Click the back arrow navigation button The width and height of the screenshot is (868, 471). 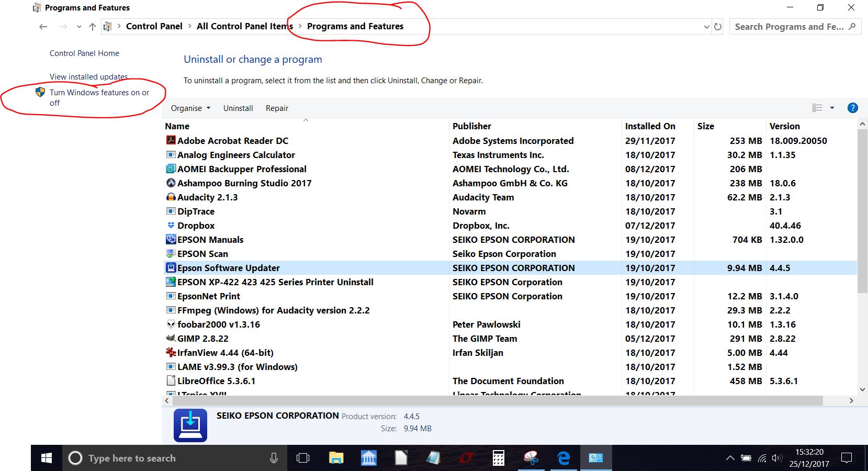[43, 27]
